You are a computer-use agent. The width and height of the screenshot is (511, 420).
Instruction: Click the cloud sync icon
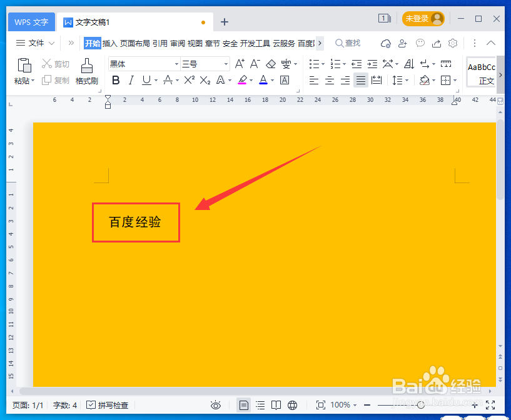point(386,43)
